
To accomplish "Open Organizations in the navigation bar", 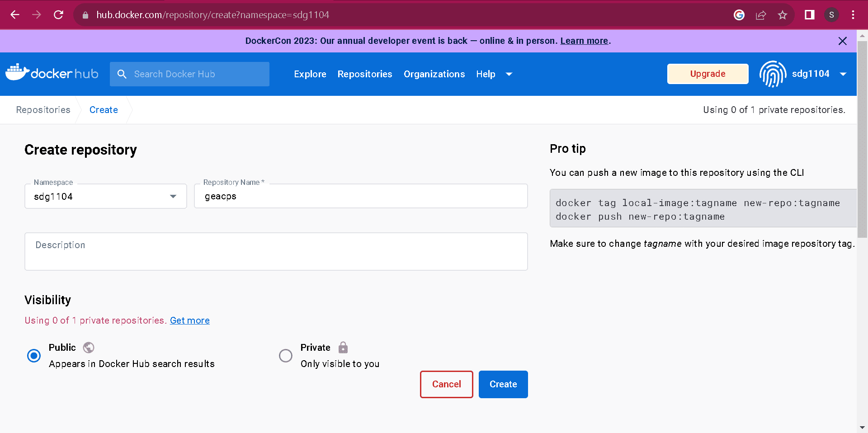I will tap(434, 74).
